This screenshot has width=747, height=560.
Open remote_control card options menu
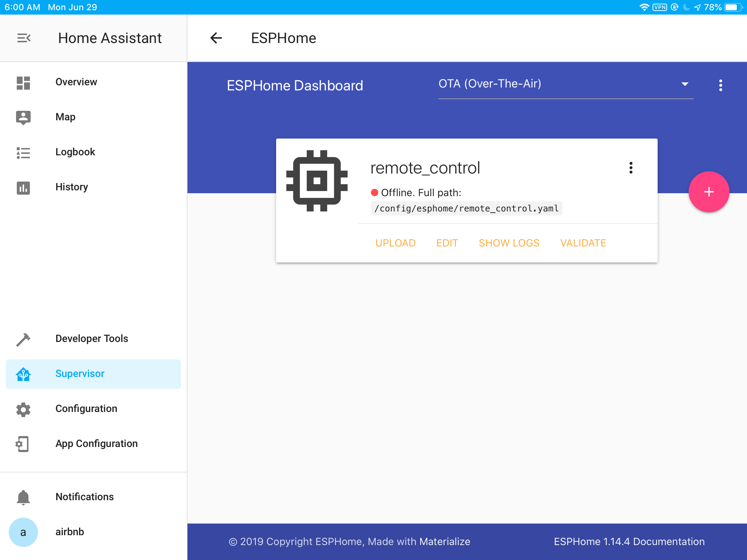[631, 168]
